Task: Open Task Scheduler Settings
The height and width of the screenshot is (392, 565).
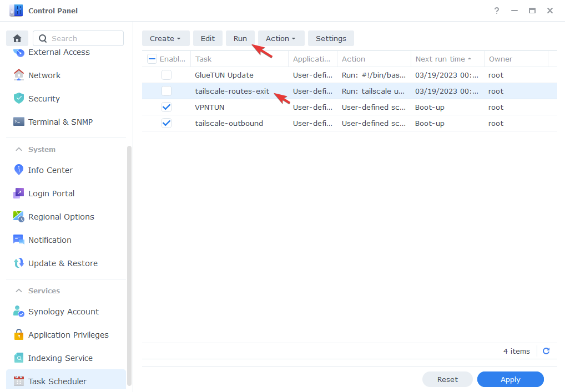Action: pos(331,38)
